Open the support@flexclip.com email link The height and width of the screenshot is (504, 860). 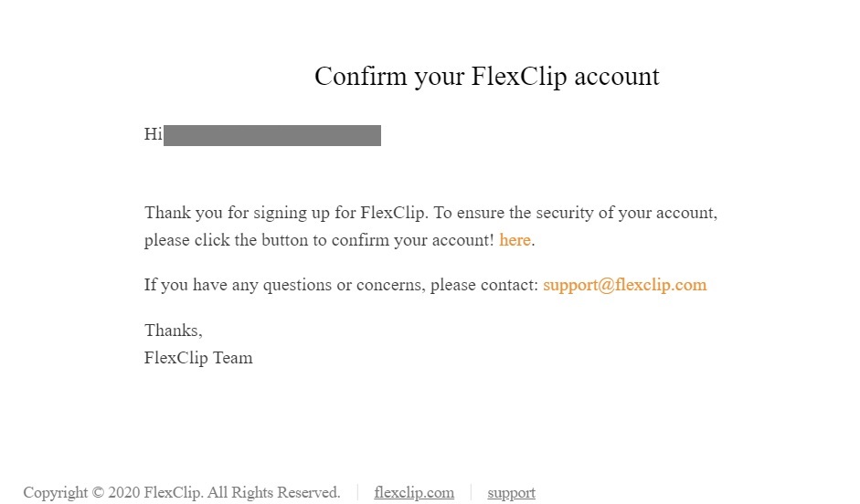[x=625, y=285]
